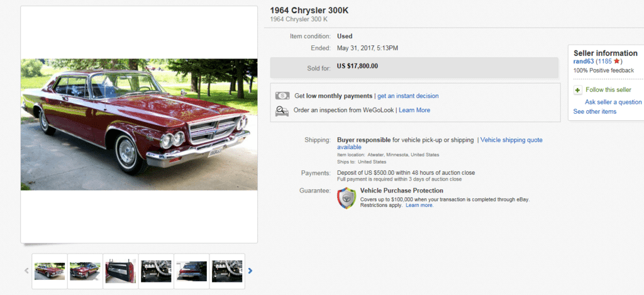Click the WeGoLook inspection magnifier icon
Screen dimensions: 644x295
pos(282,110)
